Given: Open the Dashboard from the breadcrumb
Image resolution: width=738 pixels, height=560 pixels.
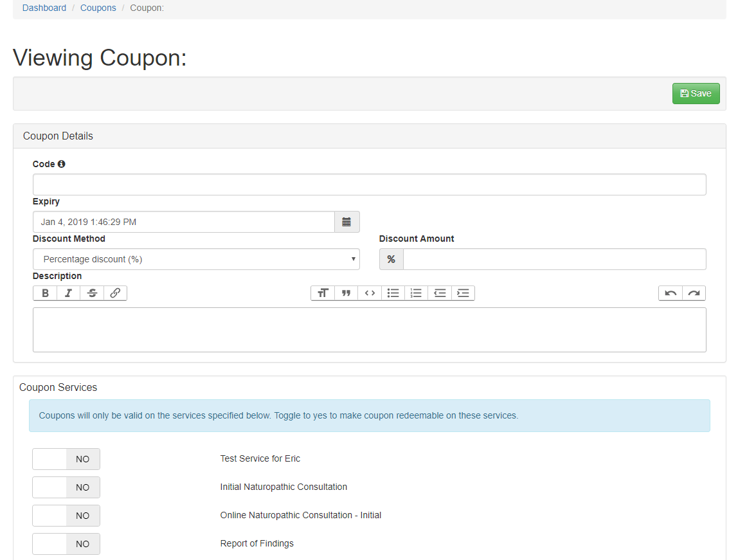Looking at the screenshot, I should pyautogui.click(x=44, y=8).
